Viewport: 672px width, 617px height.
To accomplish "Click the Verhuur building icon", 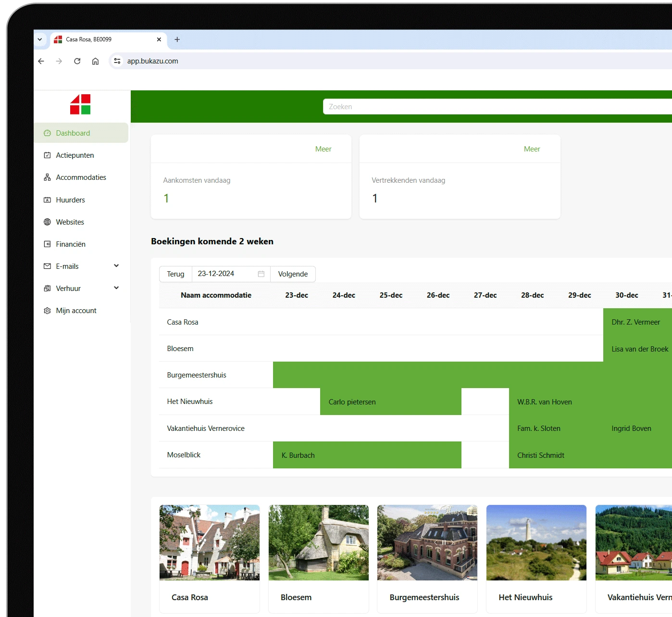I will [47, 289].
